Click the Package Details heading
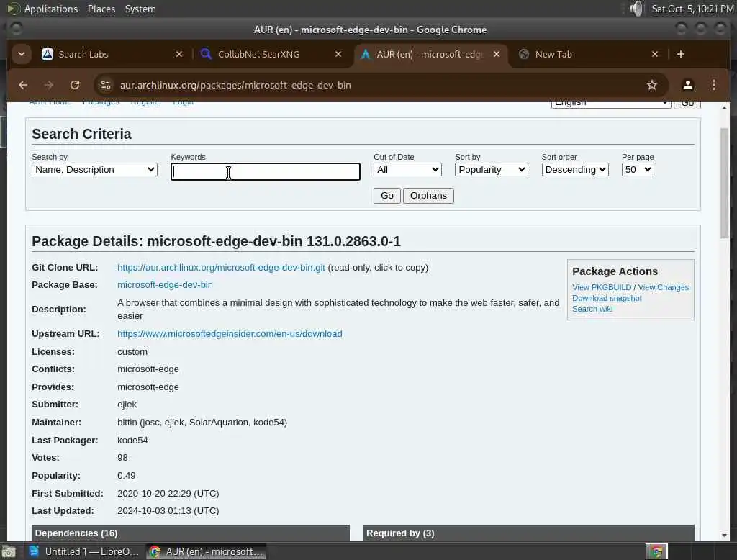The image size is (737, 560). pos(216,241)
